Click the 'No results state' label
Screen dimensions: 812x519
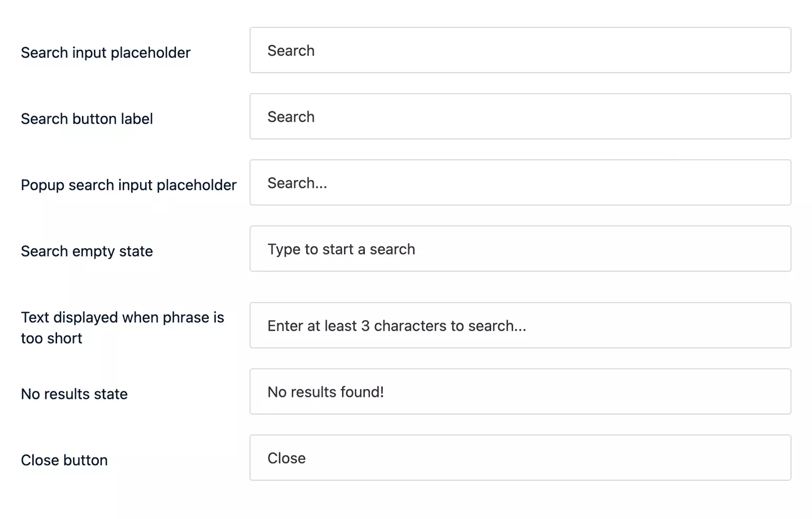pos(74,394)
